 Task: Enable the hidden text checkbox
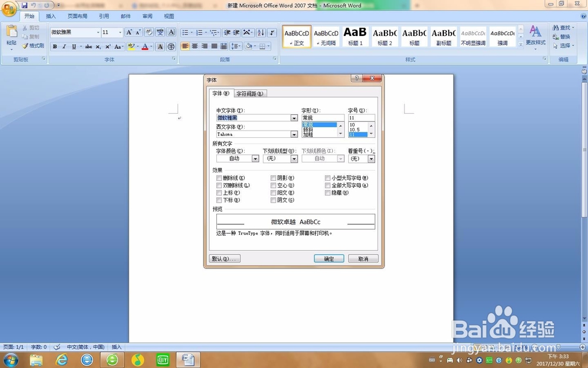(x=328, y=193)
